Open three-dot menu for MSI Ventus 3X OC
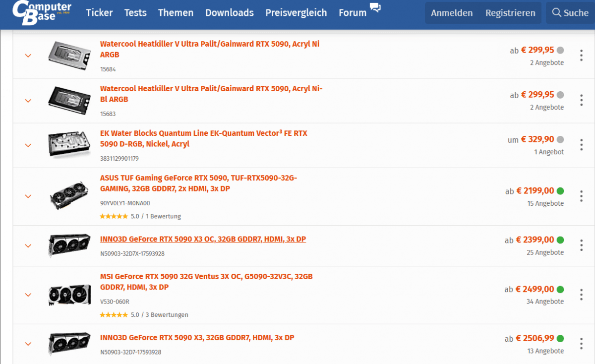Image resolution: width=595 pixels, height=364 pixels. pyautogui.click(x=581, y=295)
